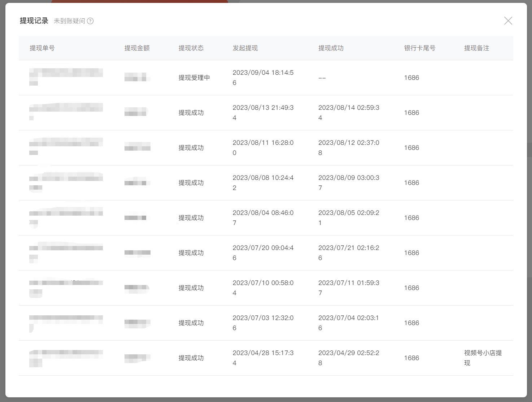Image resolution: width=532 pixels, height=402 pixels.
Task: Click the -- placeholder in 提现成功 column
Action: (x=322, y=77)
